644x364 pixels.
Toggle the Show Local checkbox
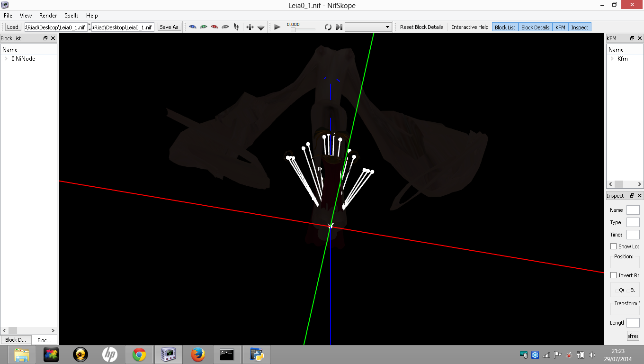614,246
